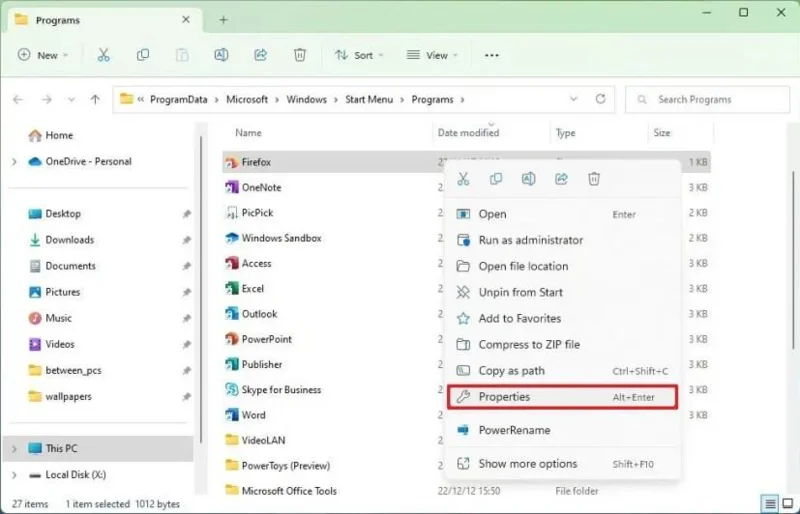Sort by the Type column header
The height and width of the screenshot is (514, 800).
[x=565, y=133]
